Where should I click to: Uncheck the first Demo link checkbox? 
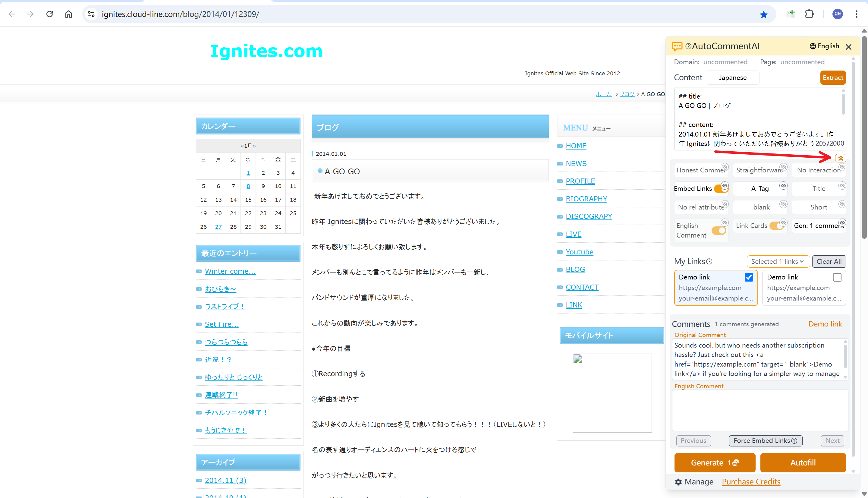coord(749,277)
